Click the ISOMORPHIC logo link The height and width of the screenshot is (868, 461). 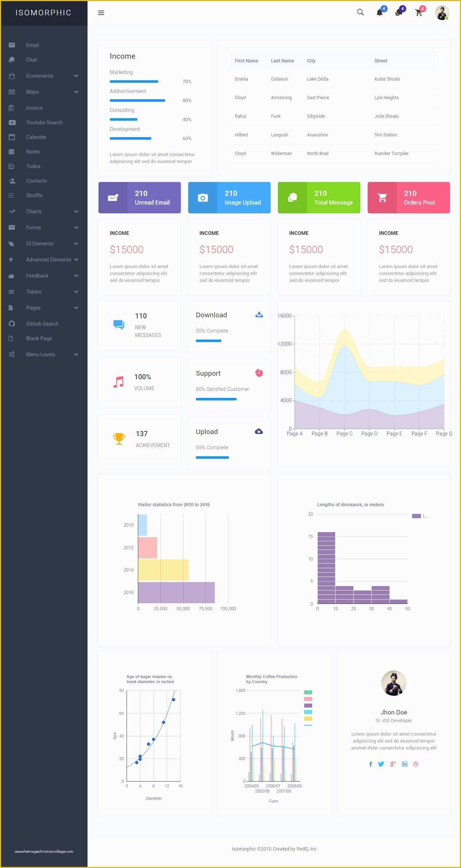click(43, 13)
